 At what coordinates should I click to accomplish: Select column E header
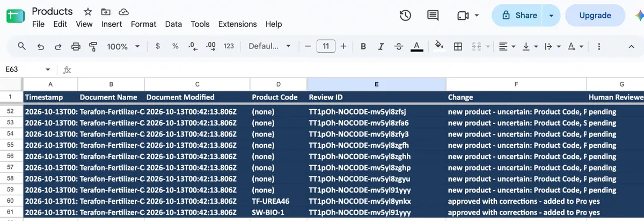tap(376, 84)
